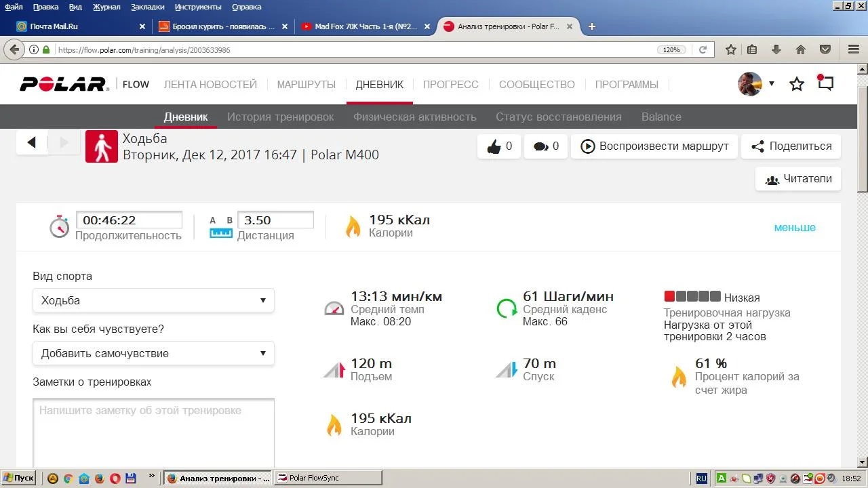Open ЛЕНТА НОВОСТЕЙ navigation item
Screen dimensions: 868x488
click(x=210, y=85)
